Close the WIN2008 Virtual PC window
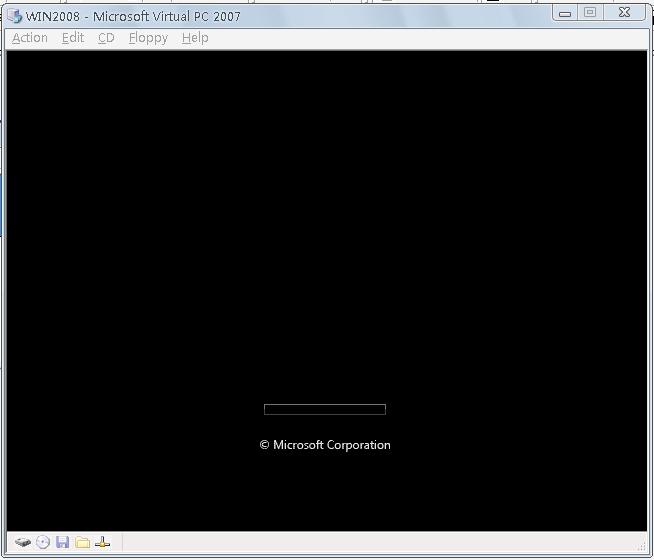 pos(624,13)
